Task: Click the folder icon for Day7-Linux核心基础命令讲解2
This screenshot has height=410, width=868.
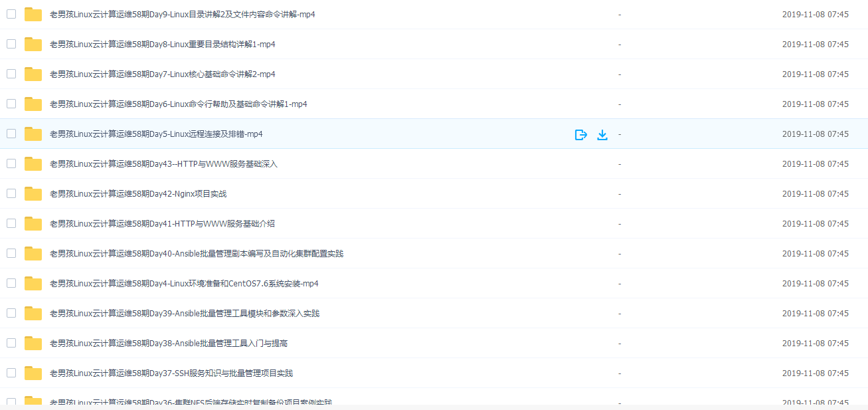Action: 33,74
